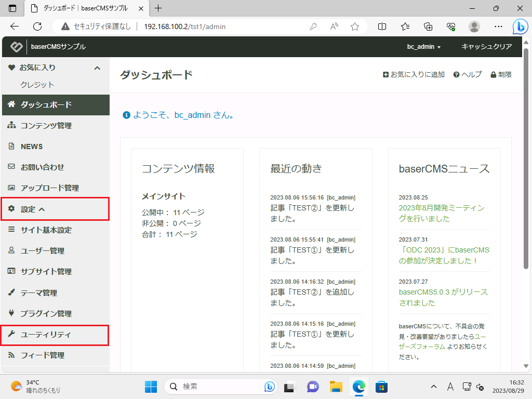Click the help question mark icon
This screenshot has height=399, width=532.
(x=456, y=75)
